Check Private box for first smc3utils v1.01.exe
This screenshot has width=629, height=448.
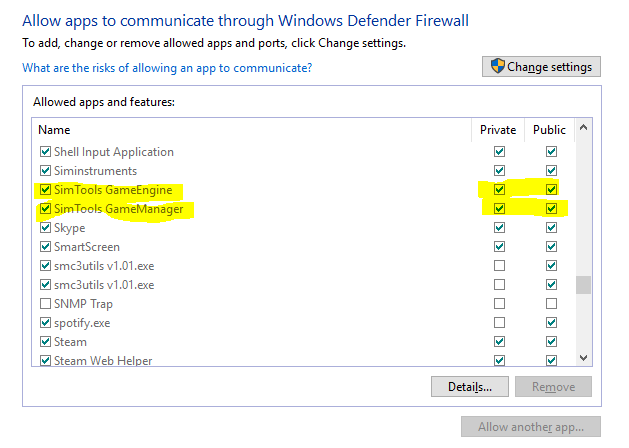(x=499, y=266)
